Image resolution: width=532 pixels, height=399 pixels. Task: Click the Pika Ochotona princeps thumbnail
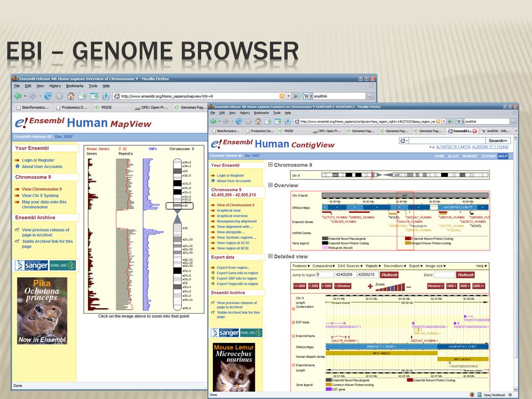coord(42,311)
